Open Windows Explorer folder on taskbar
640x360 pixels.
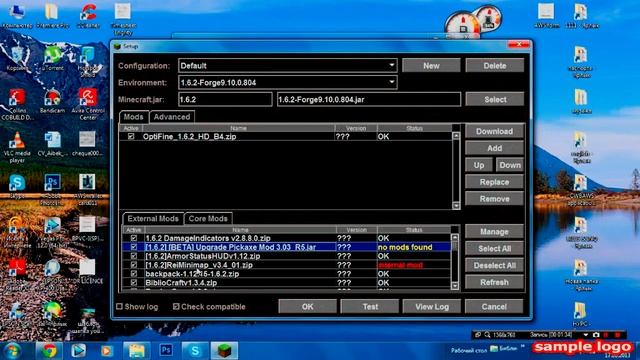tap(137, 351)
